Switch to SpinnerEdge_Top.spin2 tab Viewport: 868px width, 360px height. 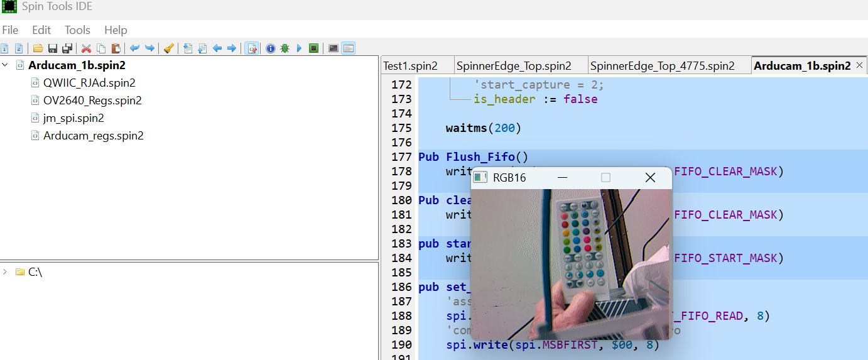pos(514,66)
